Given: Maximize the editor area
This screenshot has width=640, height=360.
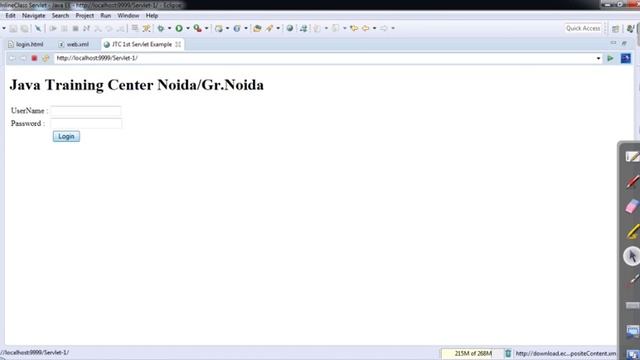Looking at the screenshot, I should click(624, 43).
